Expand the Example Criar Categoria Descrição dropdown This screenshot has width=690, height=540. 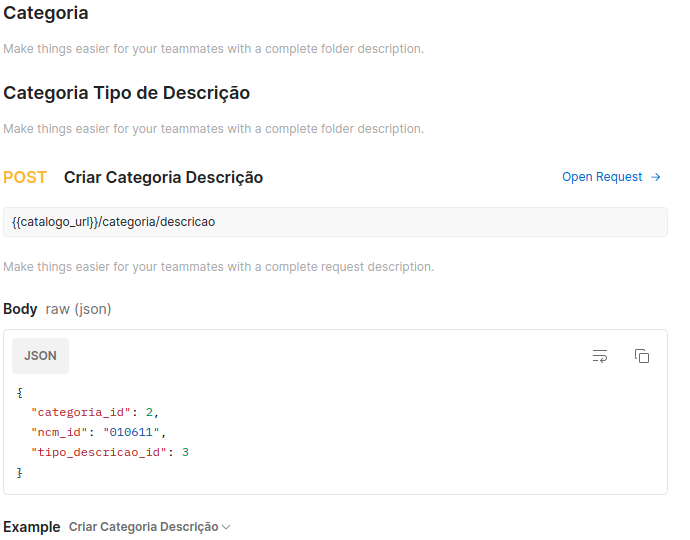pos(150,527)
